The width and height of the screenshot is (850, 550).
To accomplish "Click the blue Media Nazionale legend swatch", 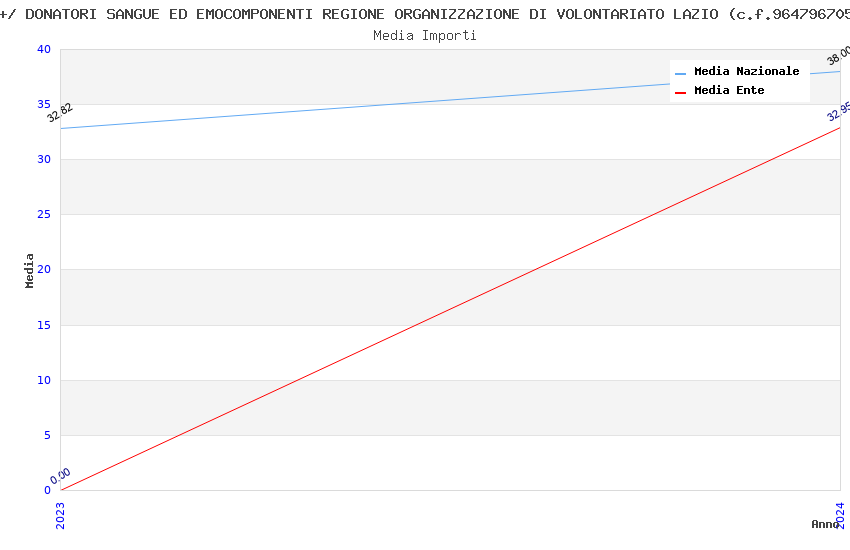I will coord(680,73).
